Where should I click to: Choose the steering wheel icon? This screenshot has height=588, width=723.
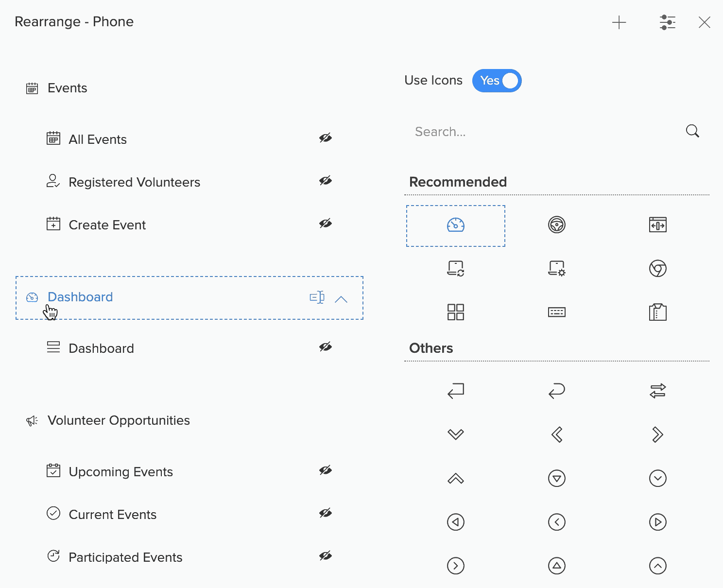point(556,225)
